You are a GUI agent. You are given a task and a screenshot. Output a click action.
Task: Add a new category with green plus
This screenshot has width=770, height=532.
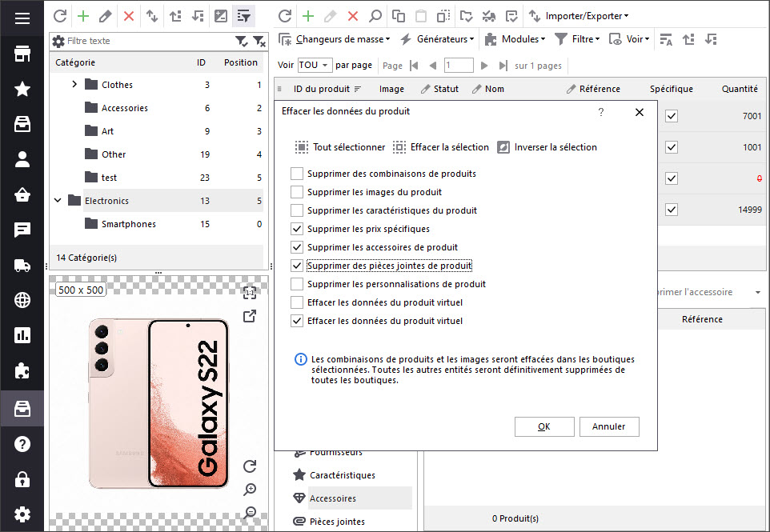click(x=83, y=16)
